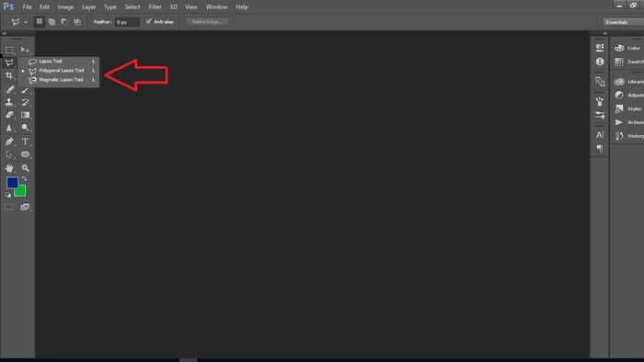Select Add to selection mode
This screenshot has width=644, height=362.
(x=52, y=22)
